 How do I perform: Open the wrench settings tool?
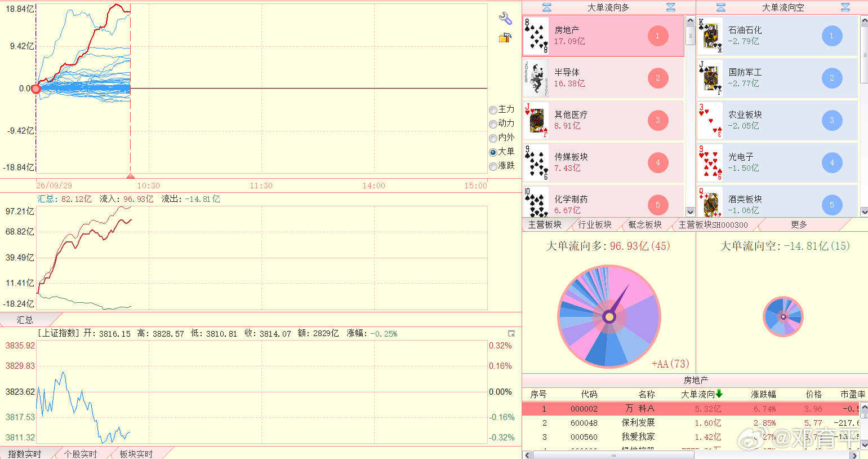pos(505,19)
